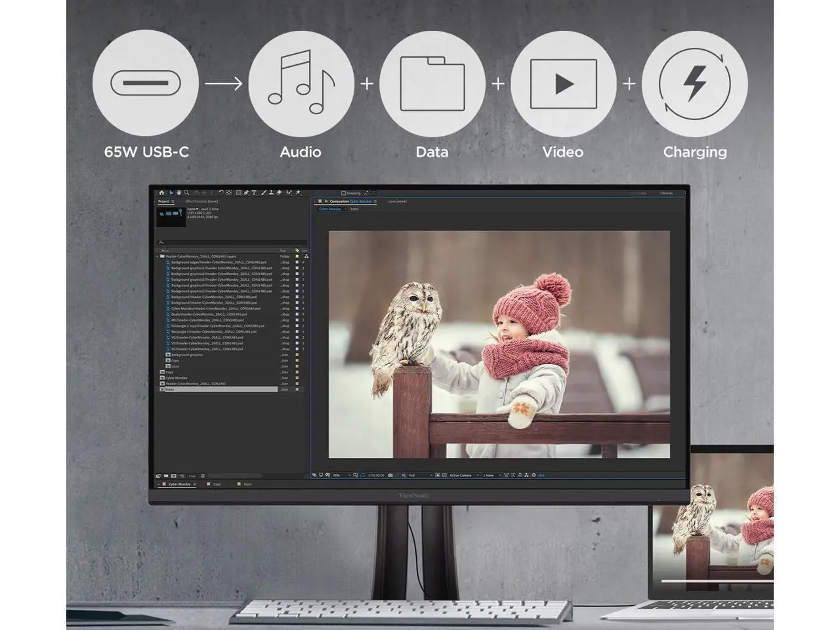Open the Full resolution dropdown
The image size is (840, 630).
pos(420,475)
